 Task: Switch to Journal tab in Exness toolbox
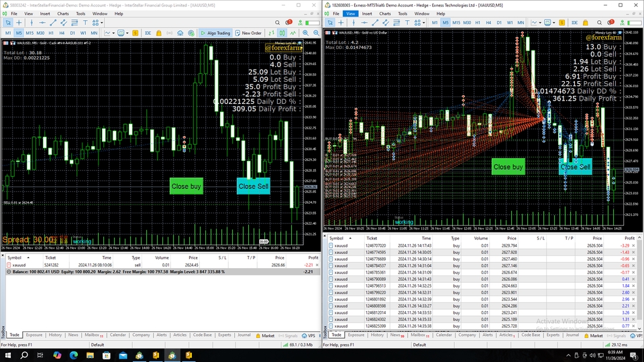tap(572, 335)
